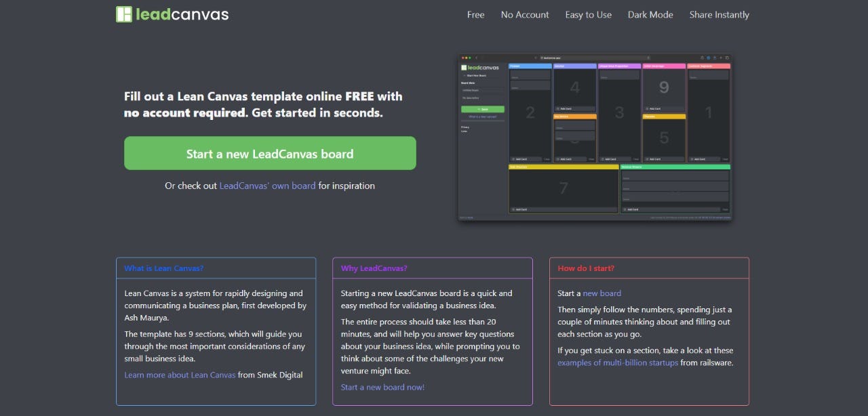
Task: Visit examples of multi-billion startups link
Action: (x=617, y=362)
